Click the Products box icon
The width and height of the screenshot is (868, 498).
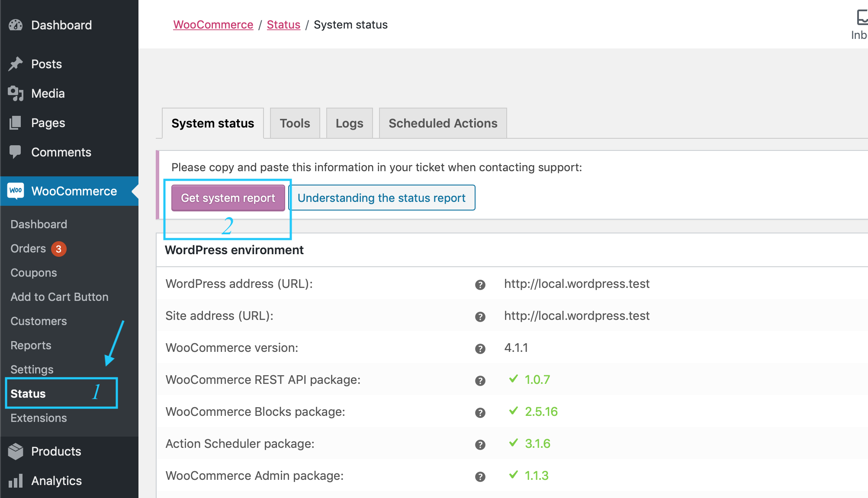16,451
